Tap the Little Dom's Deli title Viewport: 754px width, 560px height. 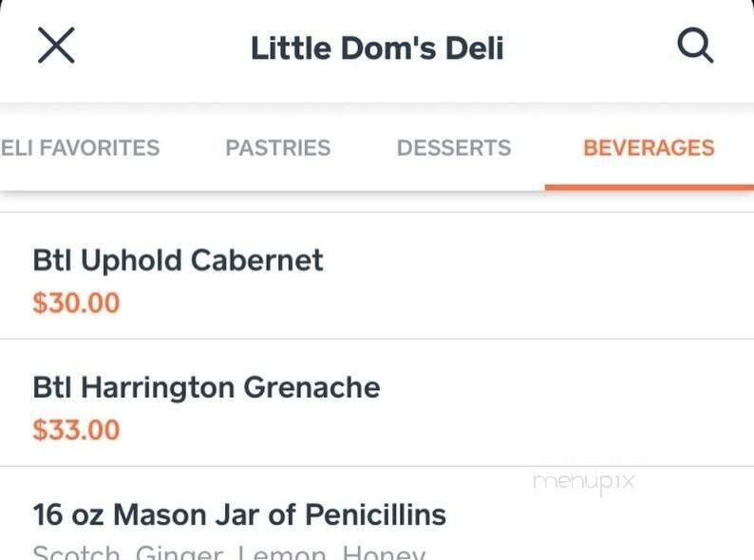[x=377, y=47]
